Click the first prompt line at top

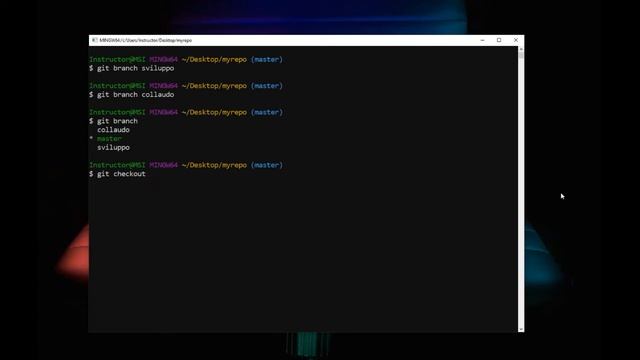[x=186, y=60]
